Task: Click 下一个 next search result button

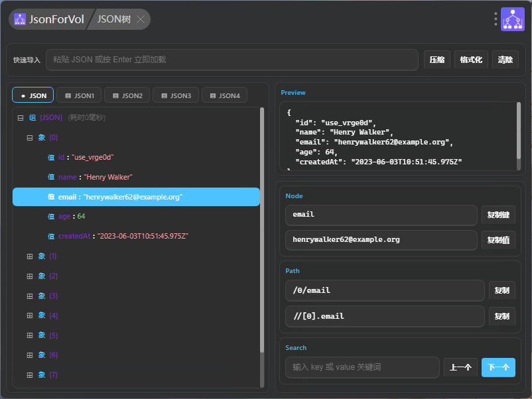Action: (498, 367)
